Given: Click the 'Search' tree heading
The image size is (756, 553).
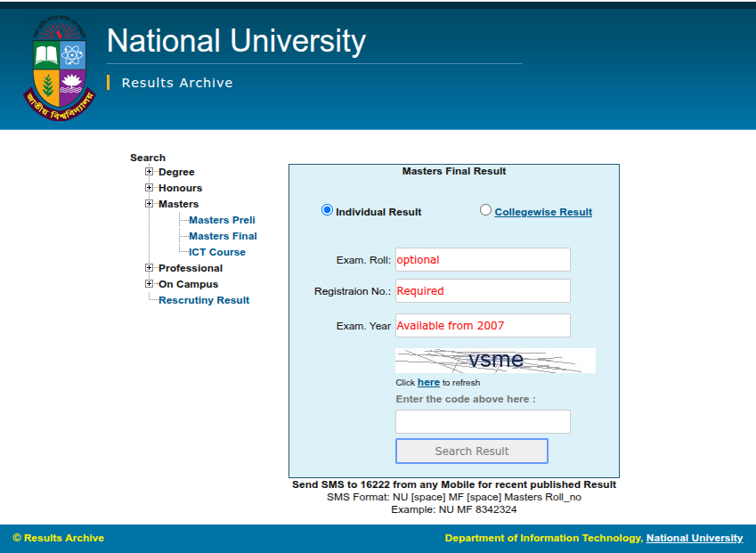Looking at the screenshot, I should (x=148, y=158).
